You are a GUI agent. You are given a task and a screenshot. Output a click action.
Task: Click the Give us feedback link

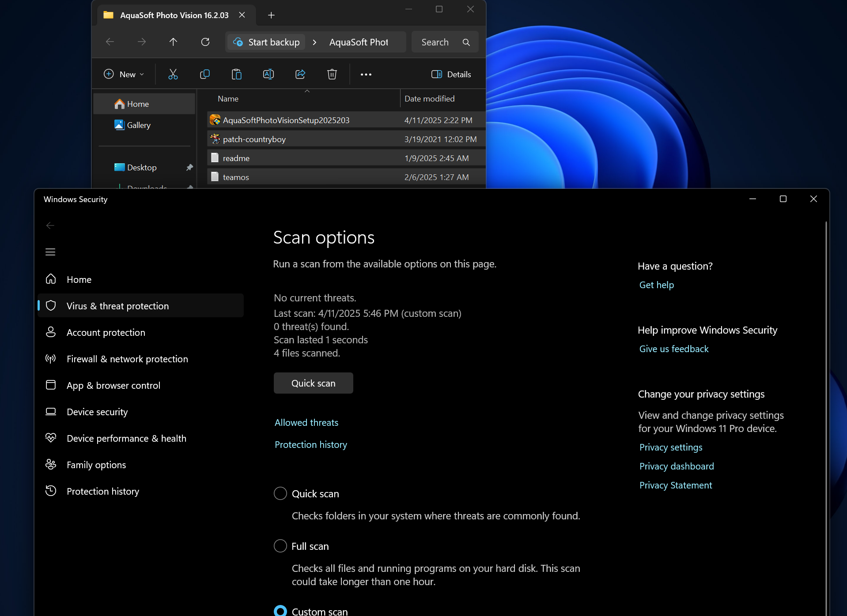(674, 349)
